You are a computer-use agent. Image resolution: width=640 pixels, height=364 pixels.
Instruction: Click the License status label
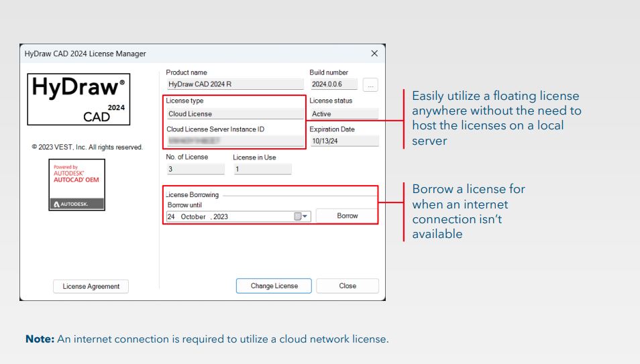[331, 101]
